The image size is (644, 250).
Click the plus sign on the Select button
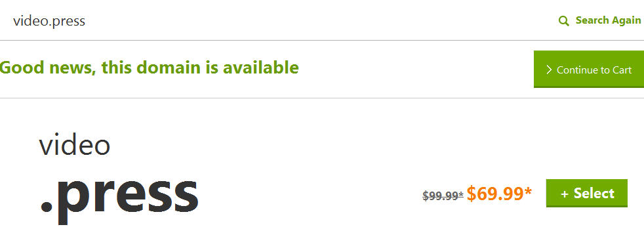pos(565,194)
